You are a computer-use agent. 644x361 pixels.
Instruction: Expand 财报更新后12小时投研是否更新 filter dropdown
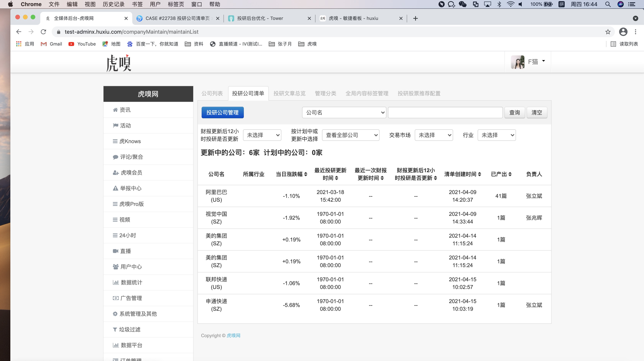pyautogui.click(x=262, y=135)
